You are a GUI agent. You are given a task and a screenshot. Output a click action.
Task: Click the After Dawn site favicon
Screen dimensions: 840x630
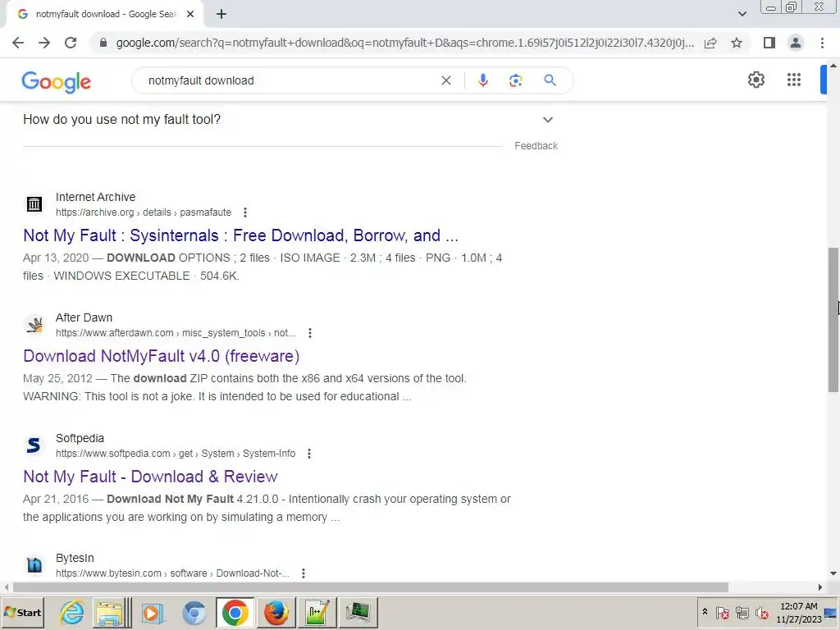pyautogui.click(x=34, y=325)
